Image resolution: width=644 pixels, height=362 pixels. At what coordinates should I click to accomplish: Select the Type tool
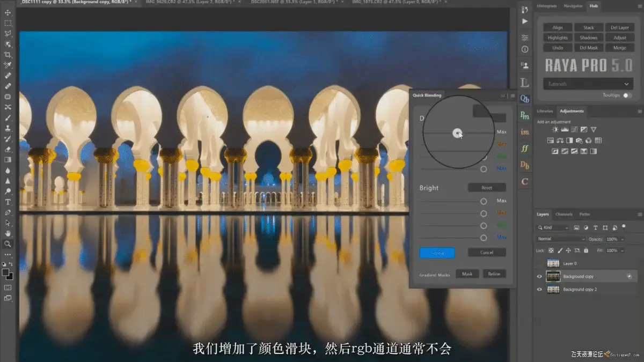[x=8, y=202]
